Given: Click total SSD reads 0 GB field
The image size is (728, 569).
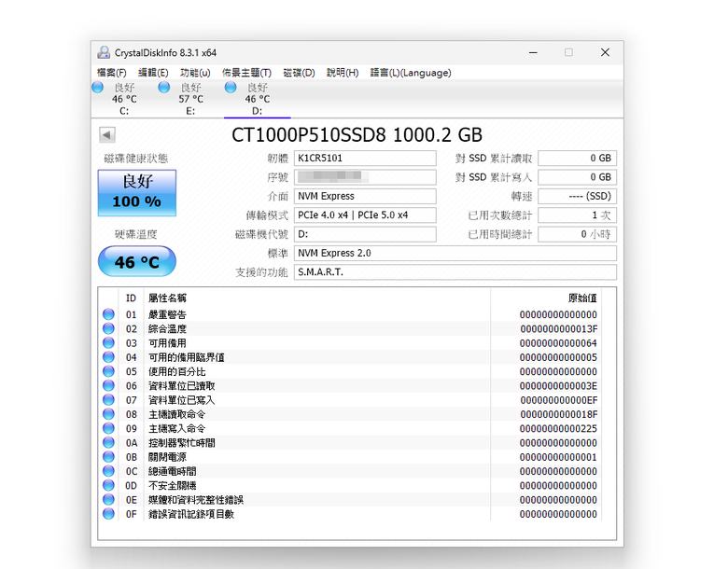Looking at the screenshot, I should [577, 159].
